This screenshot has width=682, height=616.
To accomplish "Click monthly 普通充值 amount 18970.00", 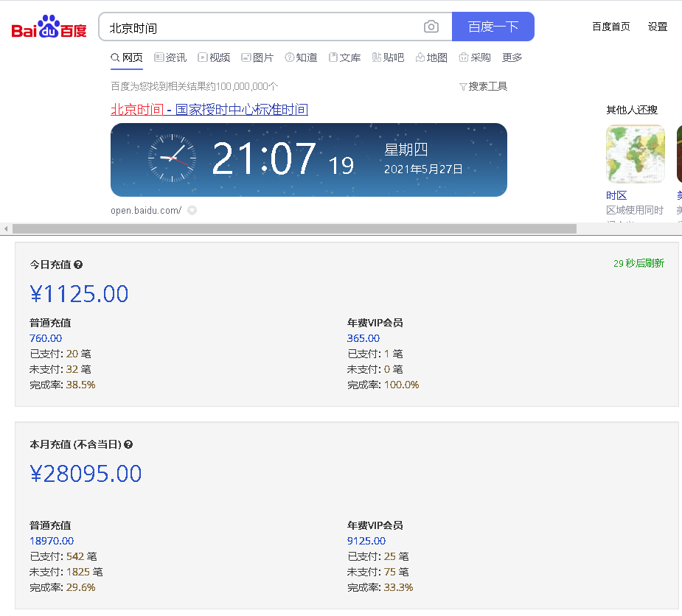I will tap(52, 541).
